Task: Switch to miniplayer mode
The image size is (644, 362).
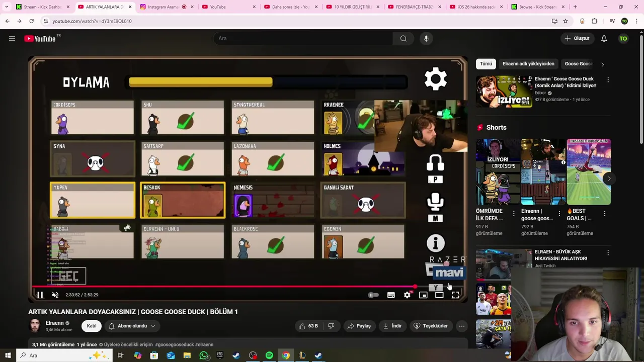Action: pos(423,295)
